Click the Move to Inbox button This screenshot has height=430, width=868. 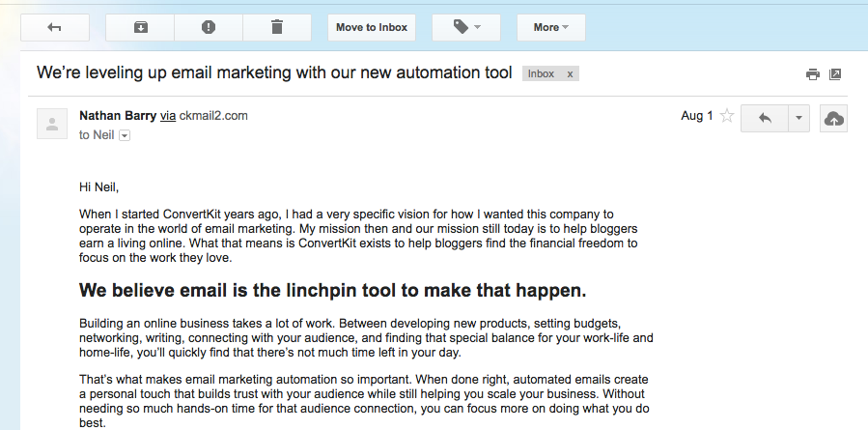tap(372, 27)
